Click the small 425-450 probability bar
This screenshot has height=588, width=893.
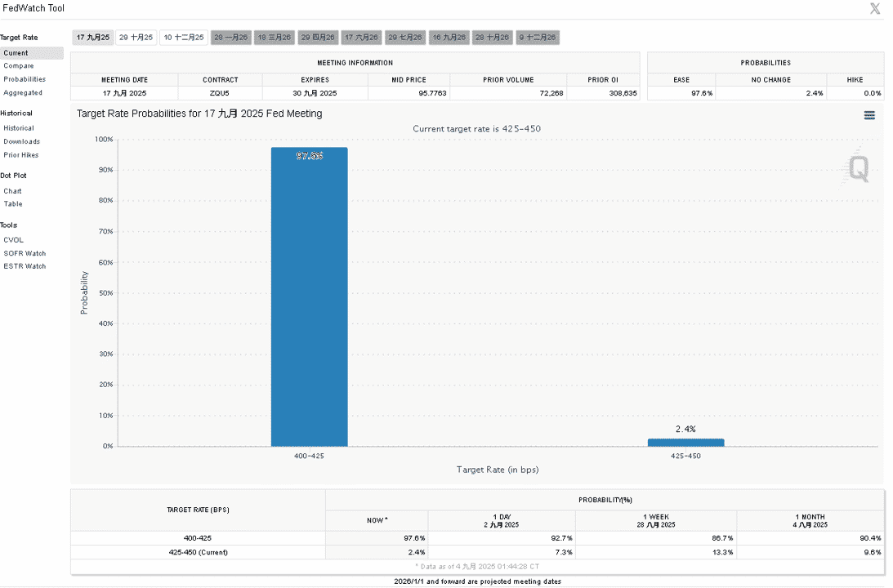(685, 443)
